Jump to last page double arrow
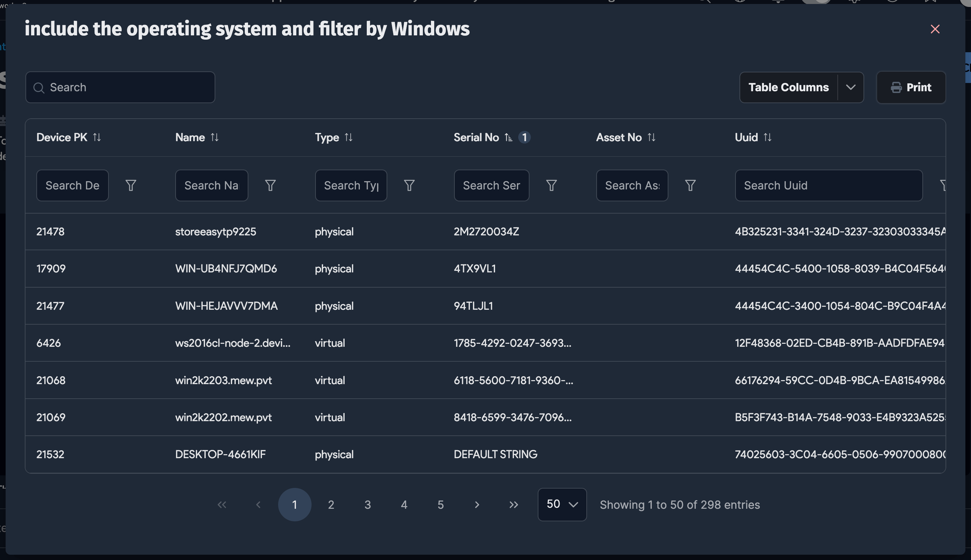Image resolution: width=971 pixels, height=560 pixels. click(514, 504)
